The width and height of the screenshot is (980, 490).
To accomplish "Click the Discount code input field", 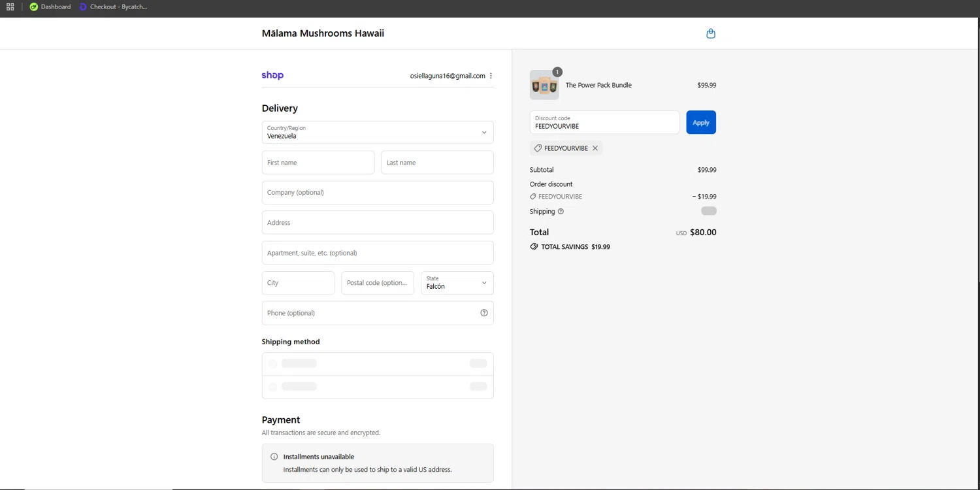I will click(x=604, y=122).
